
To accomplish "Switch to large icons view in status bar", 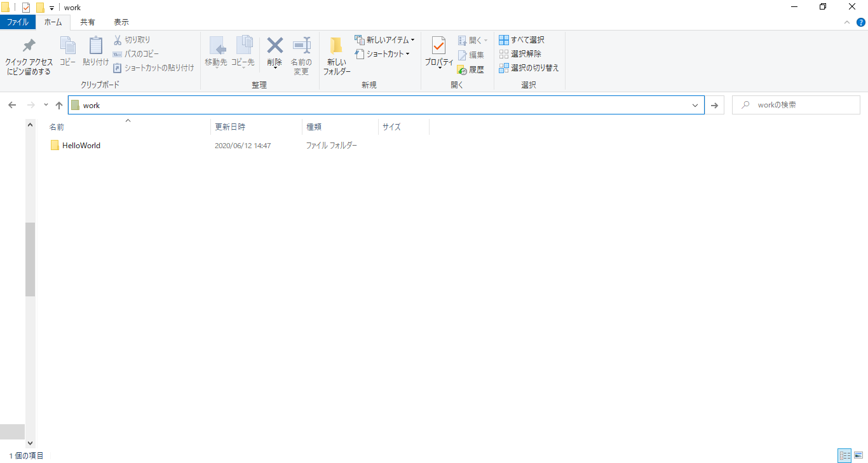I will [x=859, y=455].
